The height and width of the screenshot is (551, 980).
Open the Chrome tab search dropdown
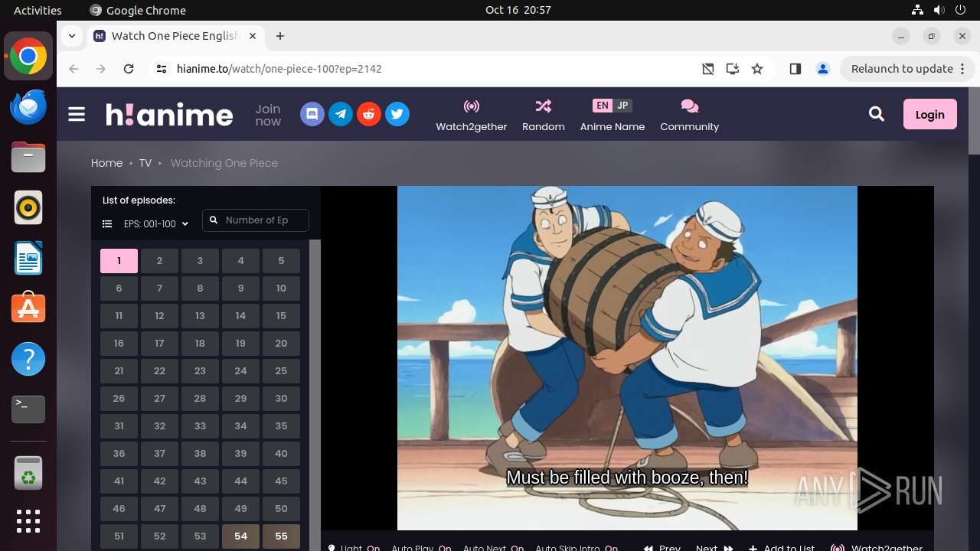(71, 36)
